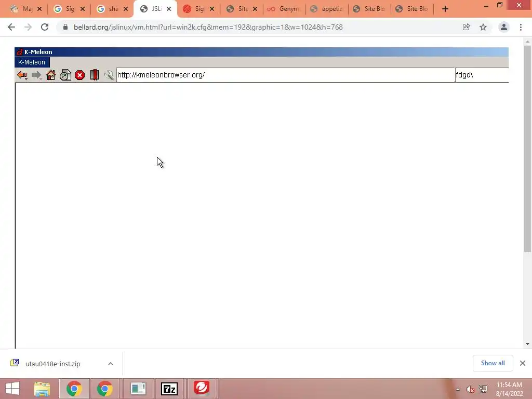Open the K-Meleon menu button
The image size is (532, 399).
32,62
